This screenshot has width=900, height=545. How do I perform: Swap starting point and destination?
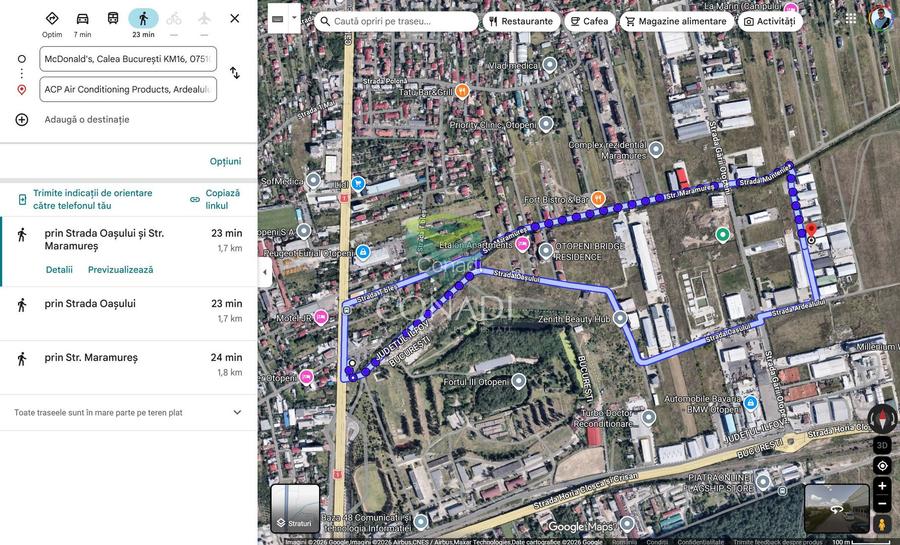[x=235, y=73]
